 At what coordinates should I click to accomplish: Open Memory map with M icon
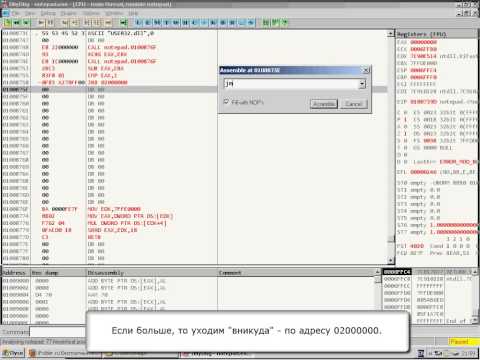[157, 23]
